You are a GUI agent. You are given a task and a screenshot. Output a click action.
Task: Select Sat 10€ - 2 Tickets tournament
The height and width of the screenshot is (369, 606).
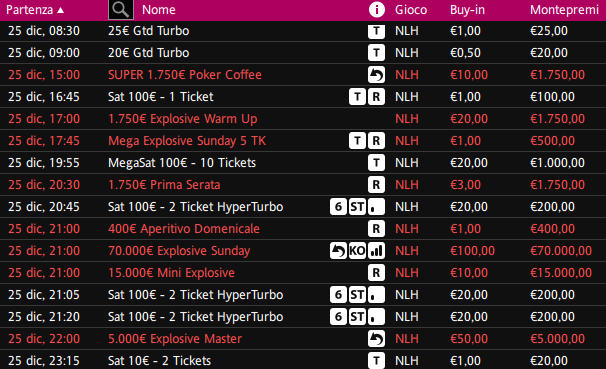pos(159,361)
